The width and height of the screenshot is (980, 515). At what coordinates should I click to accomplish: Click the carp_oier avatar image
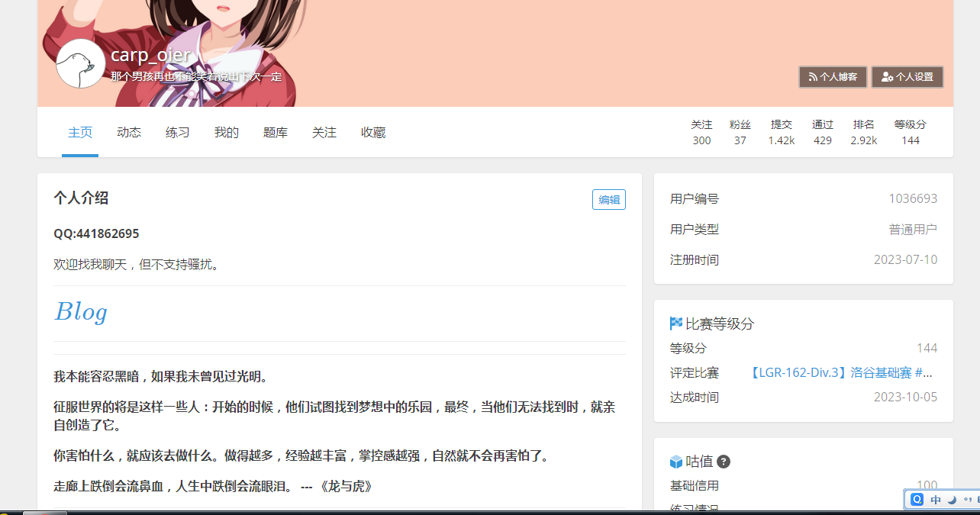(79, 63)
